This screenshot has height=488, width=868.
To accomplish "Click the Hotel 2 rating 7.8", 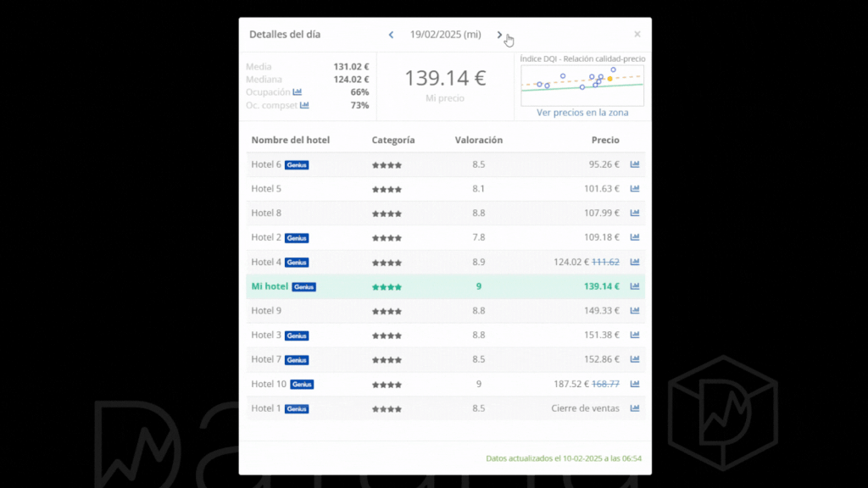I will pos(479,237).
